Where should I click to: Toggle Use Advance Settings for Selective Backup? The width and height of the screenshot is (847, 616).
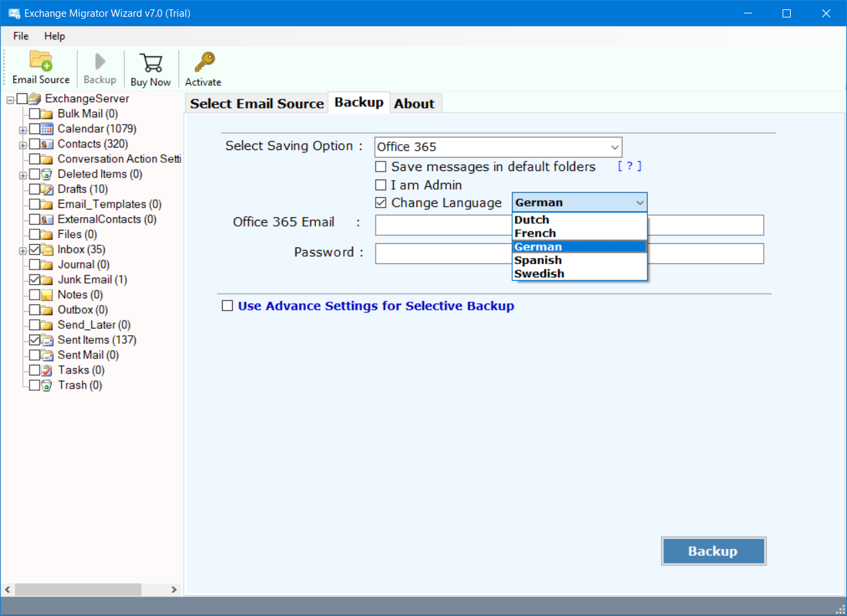[x=227, y=306]
